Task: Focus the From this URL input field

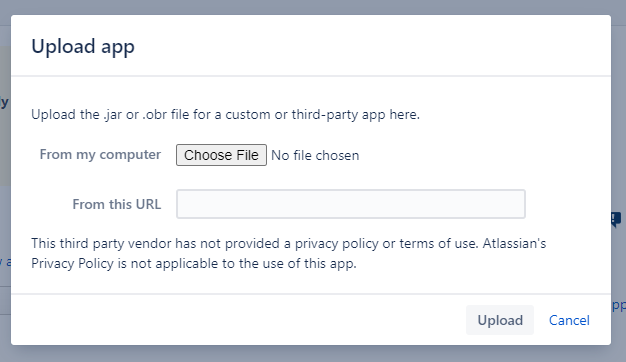Action: pos(351,204)
